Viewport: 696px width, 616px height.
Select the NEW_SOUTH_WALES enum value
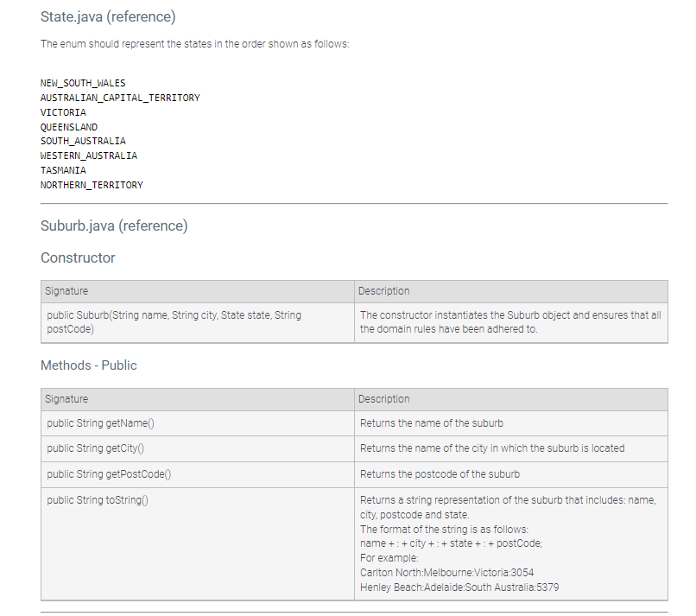pos(83,83)
